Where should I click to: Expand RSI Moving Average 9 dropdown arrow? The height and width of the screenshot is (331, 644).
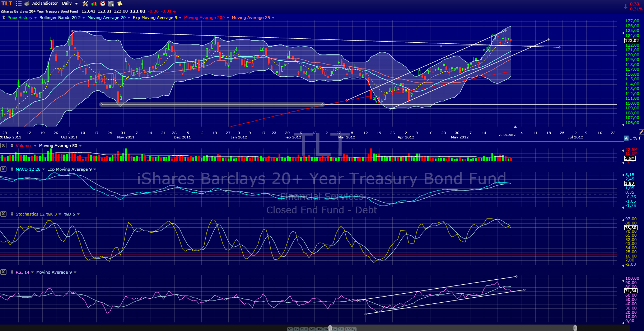tap(75, 272)
